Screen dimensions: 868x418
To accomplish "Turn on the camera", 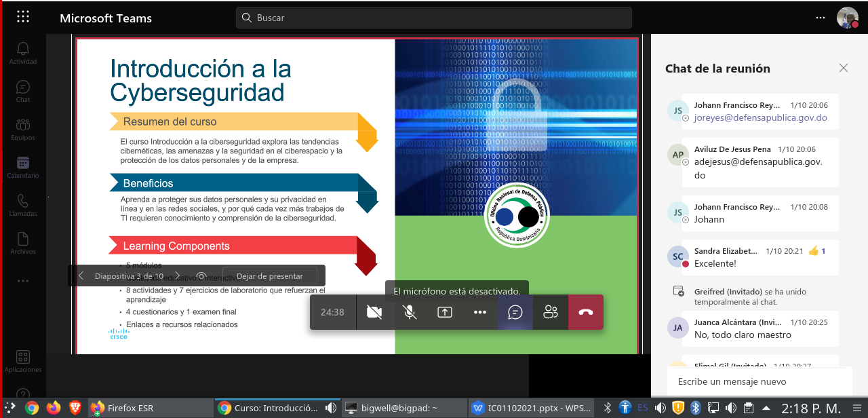I will [x=373, y=312].
